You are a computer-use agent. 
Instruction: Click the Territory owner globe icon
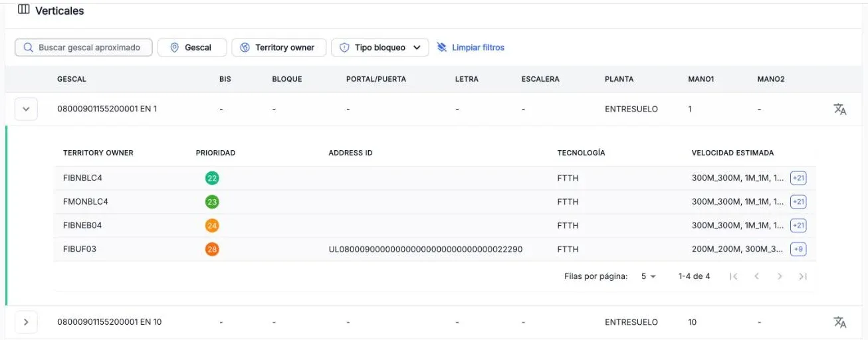pyautogui.click(x=245, y=48)
